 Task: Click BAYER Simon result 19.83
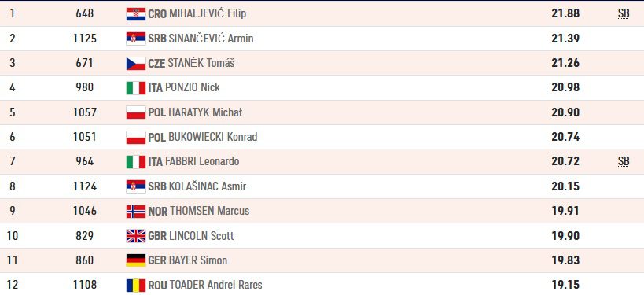[565, 260]
